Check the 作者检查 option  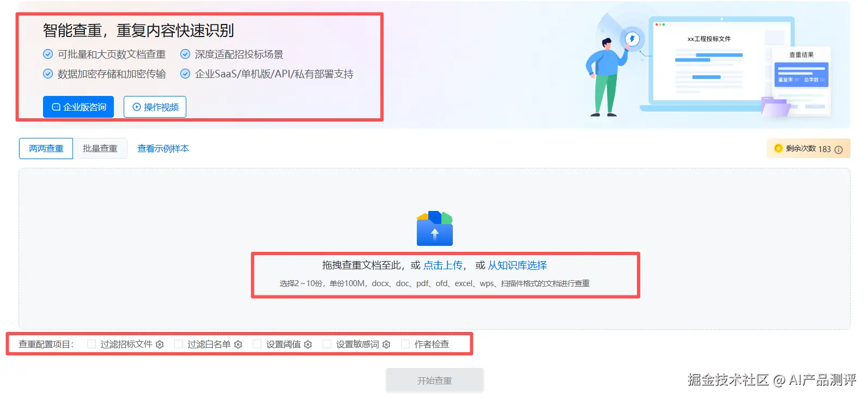pos(405,344)
